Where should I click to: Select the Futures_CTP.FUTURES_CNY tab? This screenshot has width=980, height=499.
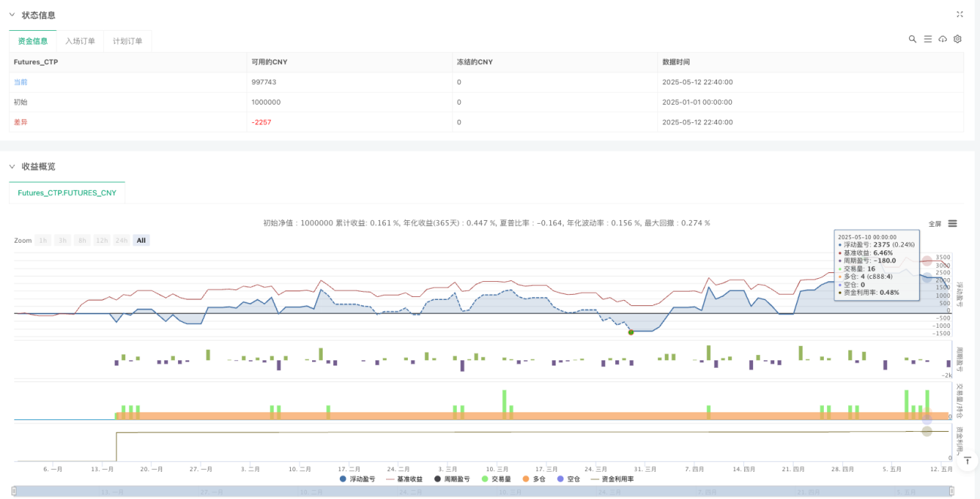coord(67,193)
